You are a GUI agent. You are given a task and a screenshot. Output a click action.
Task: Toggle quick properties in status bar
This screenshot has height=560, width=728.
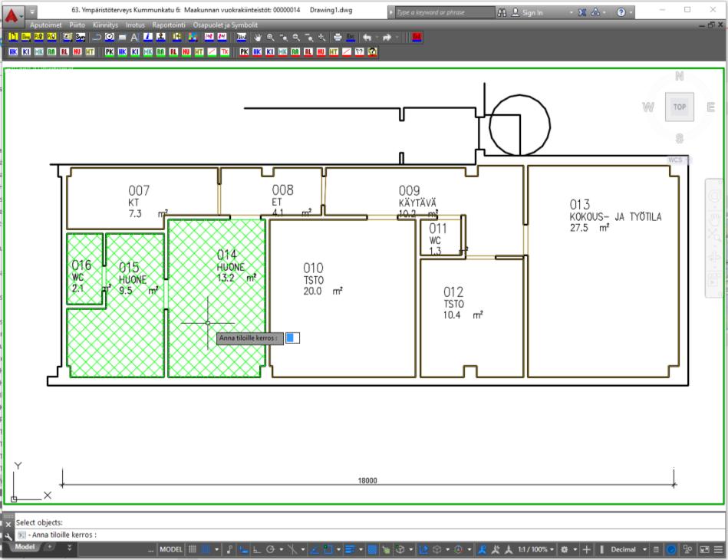pos(656,550)
